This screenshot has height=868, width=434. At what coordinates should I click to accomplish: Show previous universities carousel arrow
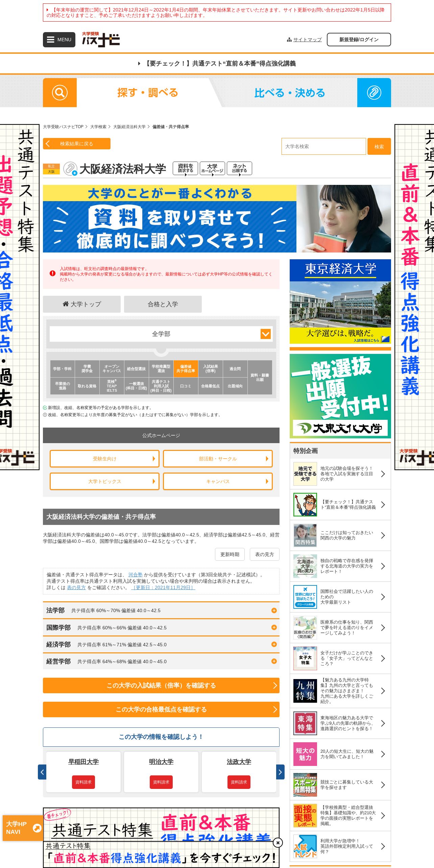tap(42, 772)
